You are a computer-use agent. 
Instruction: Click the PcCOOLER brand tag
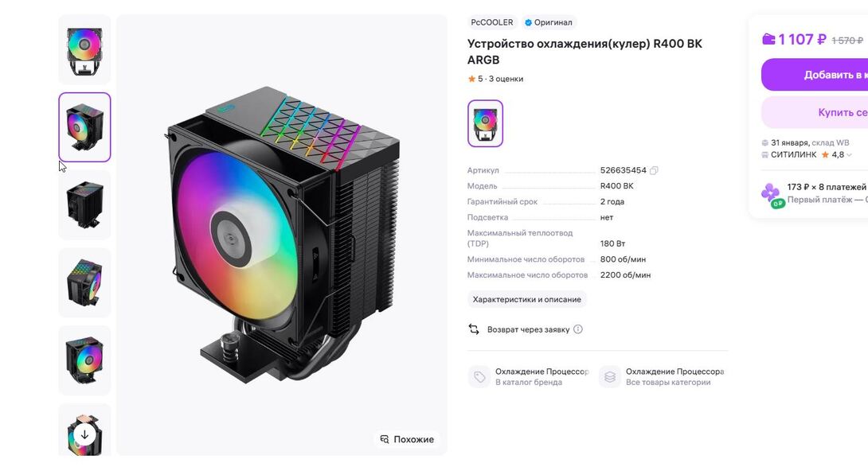click(492, 23)
